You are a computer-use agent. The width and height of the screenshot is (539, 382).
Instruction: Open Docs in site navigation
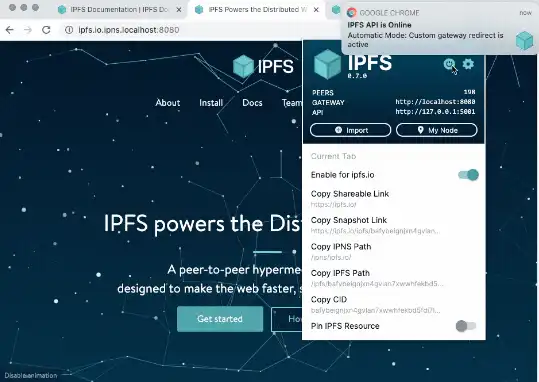coord(252,102)
